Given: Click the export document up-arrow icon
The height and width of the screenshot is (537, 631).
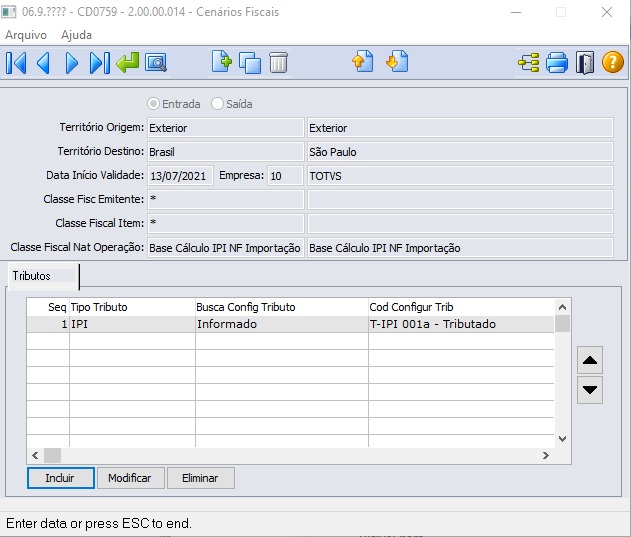Looking at the screenshot, I should (363, 62).
